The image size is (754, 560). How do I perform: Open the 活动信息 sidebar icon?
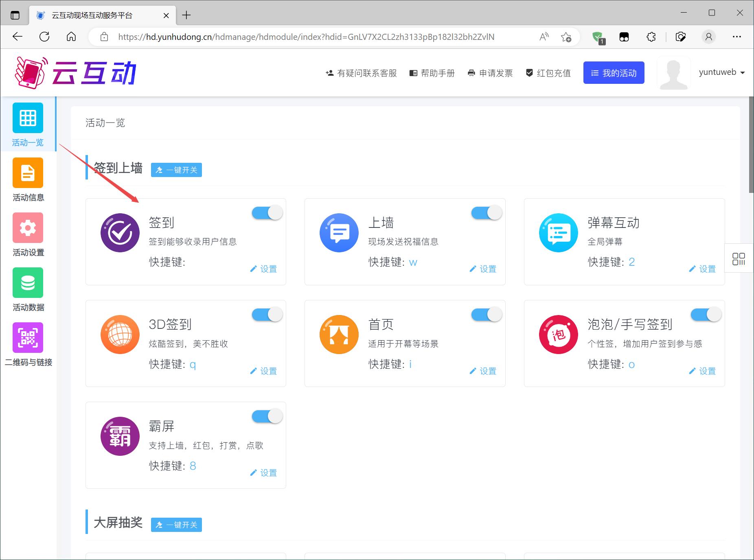pyautogui.click(x=28, y=173)
